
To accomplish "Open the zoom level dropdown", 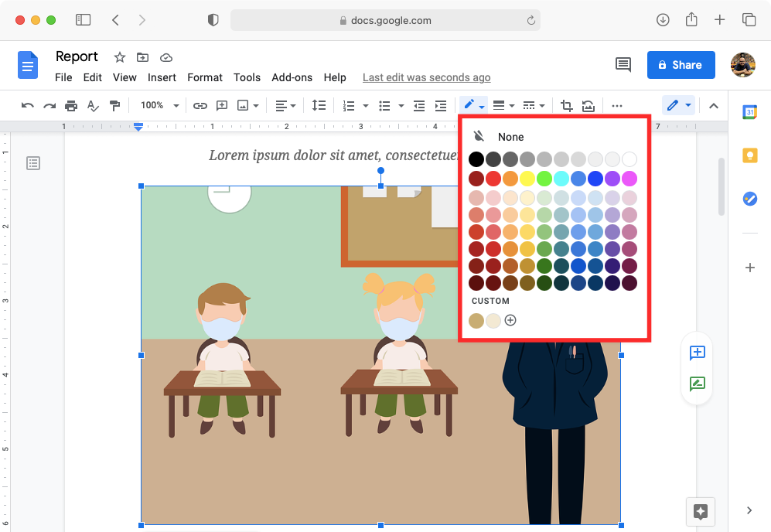I will coord(159,105).
